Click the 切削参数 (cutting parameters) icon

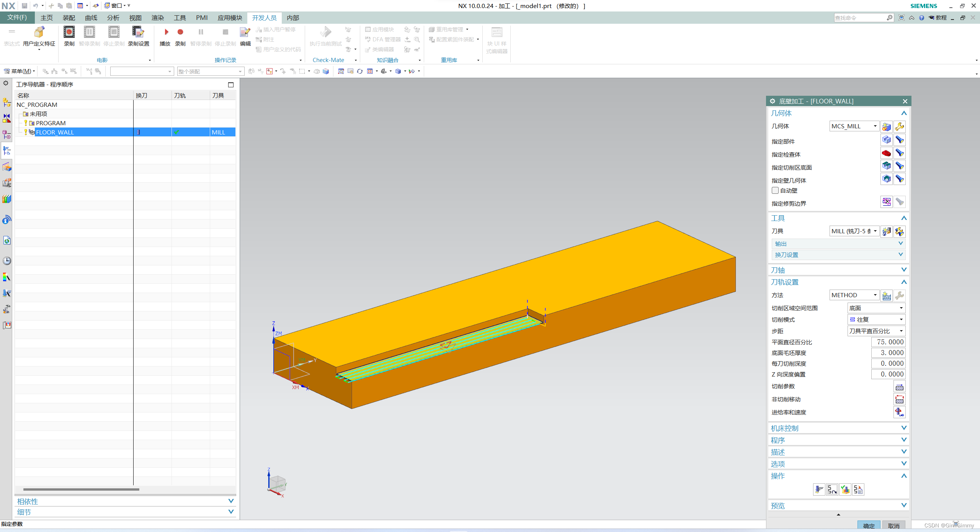pos(899,387)
